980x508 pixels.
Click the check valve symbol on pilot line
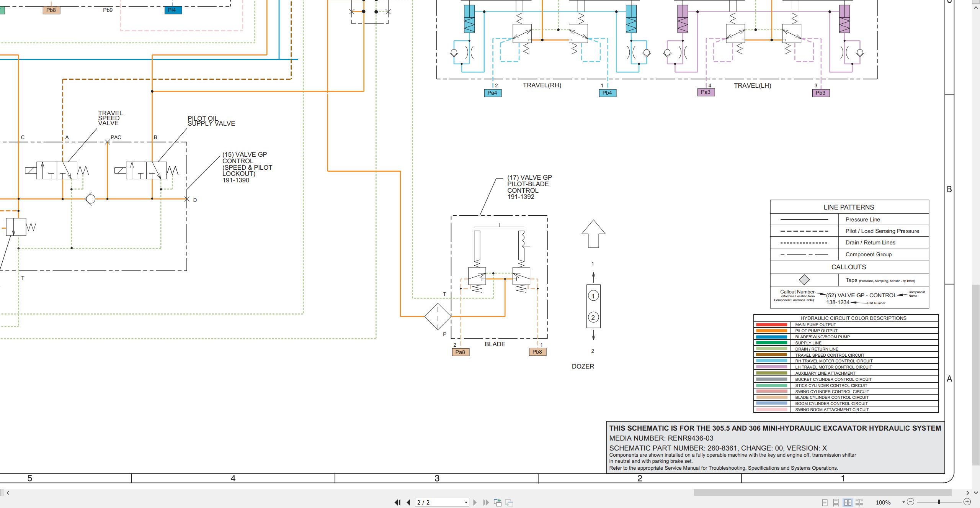point(90,199)
